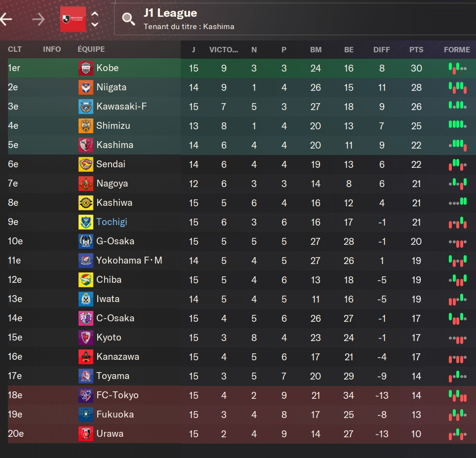This screenshot has height=458, width=476.
Task: Open the Yokohama F·M team link
Action: click(x=129, y=261)
